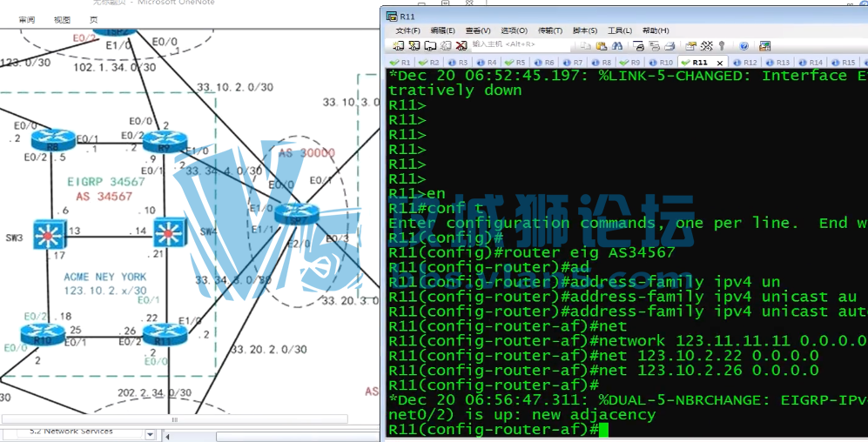Switch to the R1 session tab

click(x=400, y=63)
